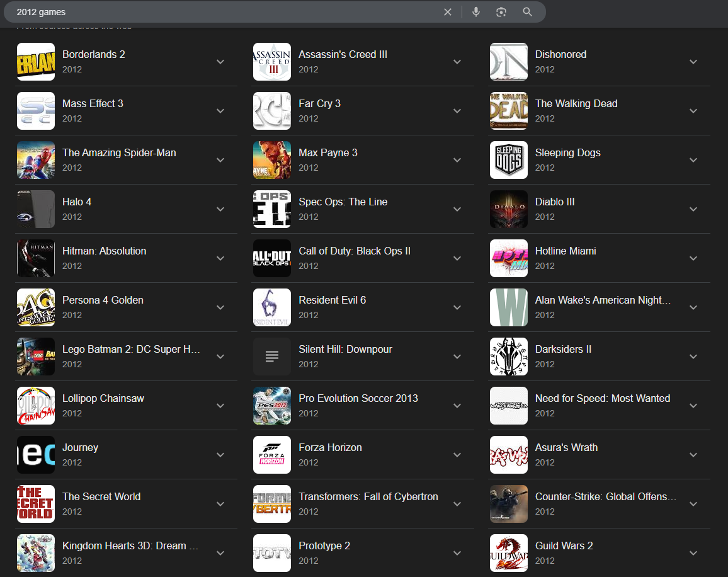Click Silent Hill: Downpour placeholder icon

coord(272,357)
